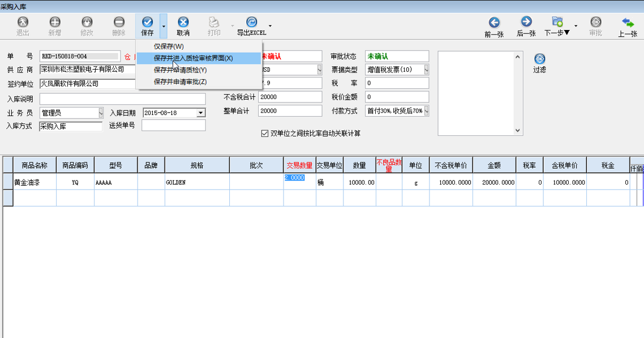Go to previous record with 前一张
The height and width of the screenshot is (338, 644).
point(494,27)
